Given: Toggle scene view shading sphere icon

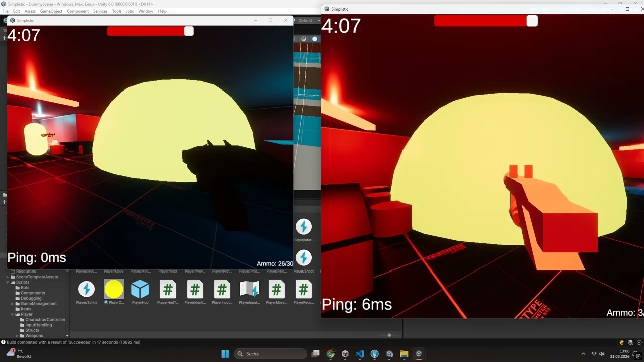Looking at the screenshot, I should click(x=315, y=39).
